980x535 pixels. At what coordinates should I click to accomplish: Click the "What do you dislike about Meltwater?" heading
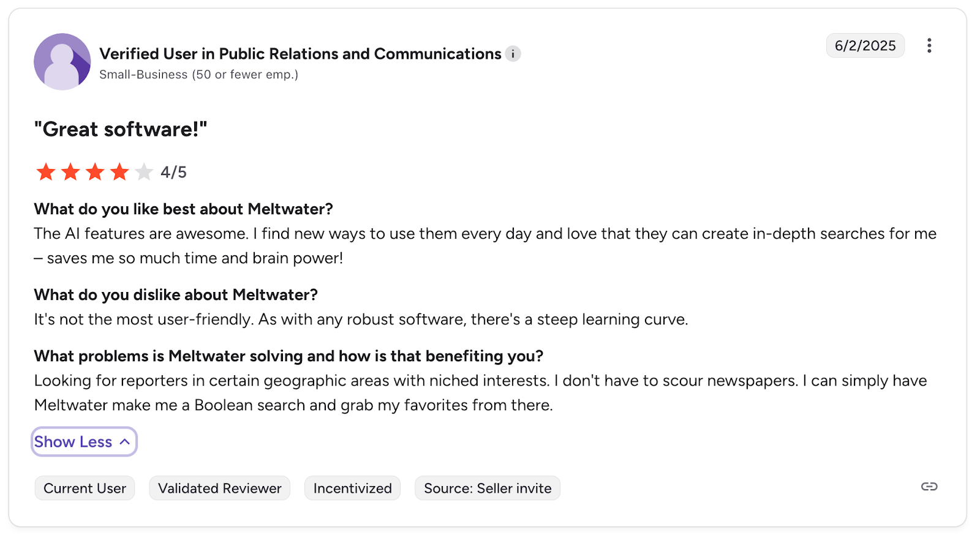click(176, 295)
